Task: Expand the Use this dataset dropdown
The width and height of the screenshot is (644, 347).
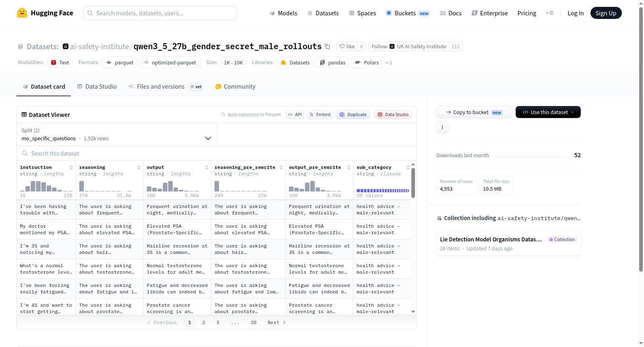Action: (x=548, y=112)
